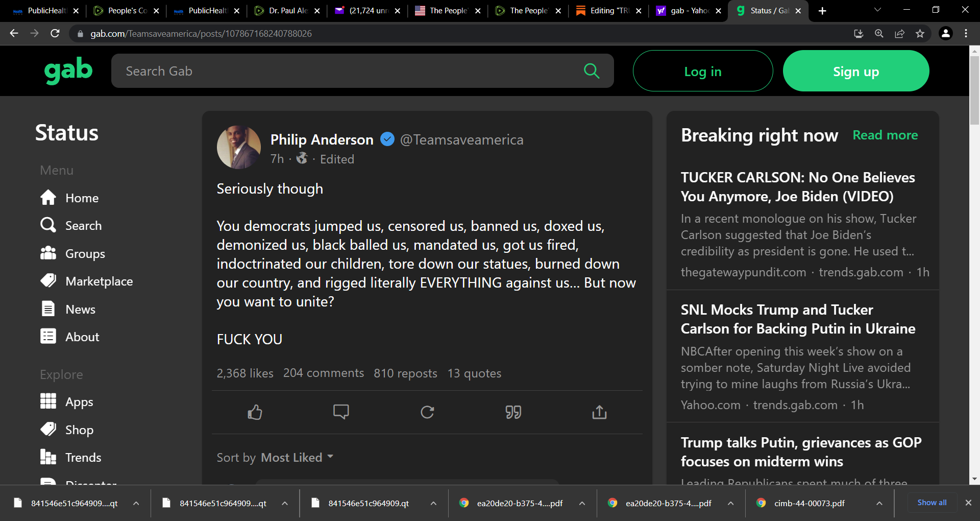The image size is (980, 521).
Task: Open browser zoom magnifier icon in address bar
Action: [879, 34]
